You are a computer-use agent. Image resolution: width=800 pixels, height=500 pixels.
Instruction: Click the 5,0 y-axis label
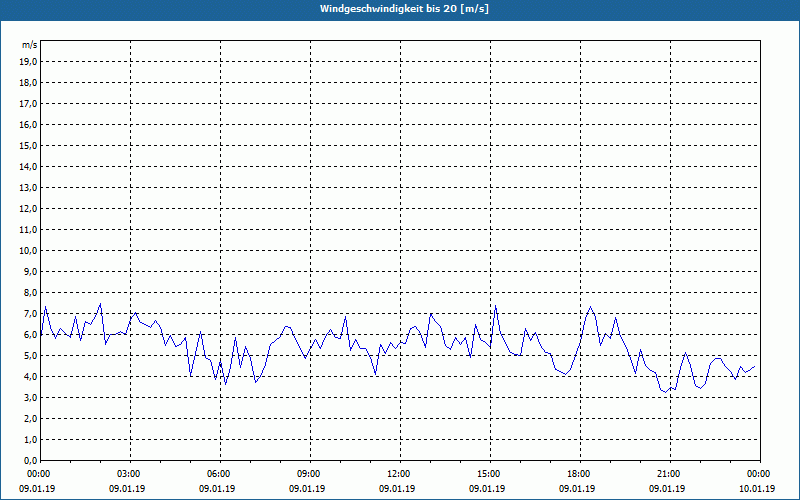[x=30, y=356]
